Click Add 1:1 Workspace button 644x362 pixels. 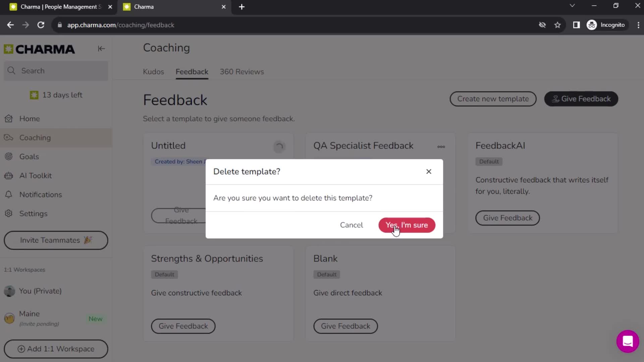(x=56, y=349)
